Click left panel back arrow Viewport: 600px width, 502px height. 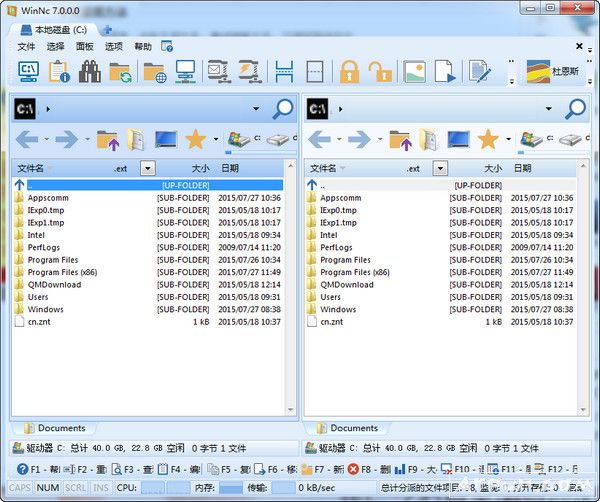[x=27, y=139]
